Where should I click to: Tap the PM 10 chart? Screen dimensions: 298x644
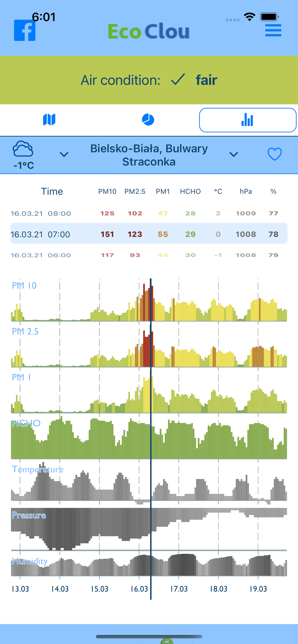pyautogui.click(x=149, y=300)
